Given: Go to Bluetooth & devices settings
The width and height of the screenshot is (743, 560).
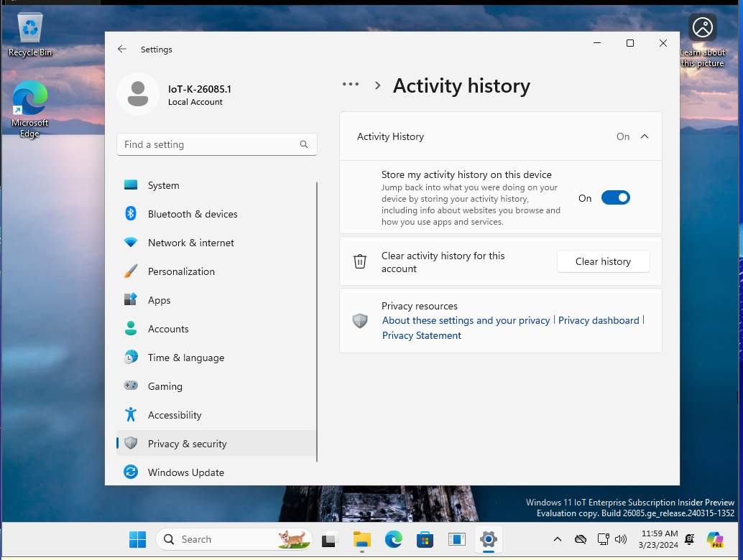Looking at the screenshot, I should pyautogui.click(x=216, y=213).
